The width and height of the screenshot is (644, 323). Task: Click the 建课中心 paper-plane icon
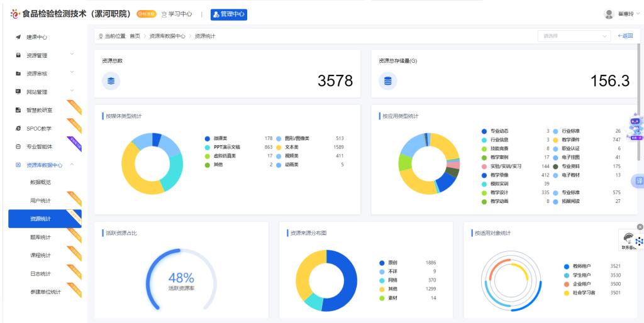pos(18,37)
